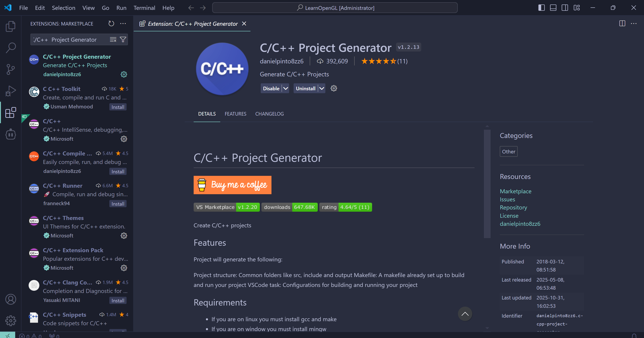Screen dimensions: 644x338
Task: Click the Buy me a coffee button
Action: tap(232, 185)
